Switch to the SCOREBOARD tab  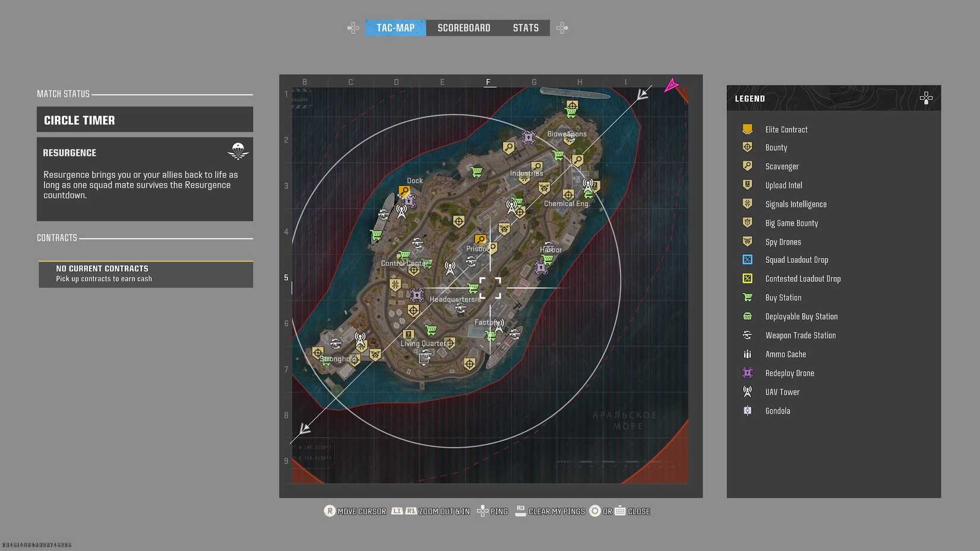click(464, 27)
